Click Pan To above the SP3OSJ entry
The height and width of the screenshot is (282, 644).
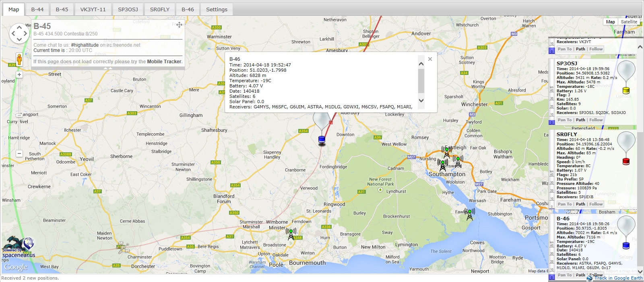tap(565, 49)
